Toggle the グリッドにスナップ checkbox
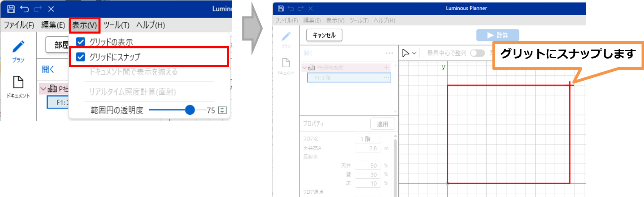644x197 pixels. click(81, 57)
